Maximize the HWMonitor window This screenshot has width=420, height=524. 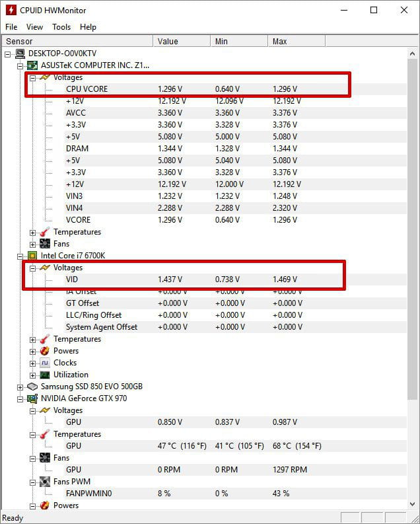click(x=374, y=10)
